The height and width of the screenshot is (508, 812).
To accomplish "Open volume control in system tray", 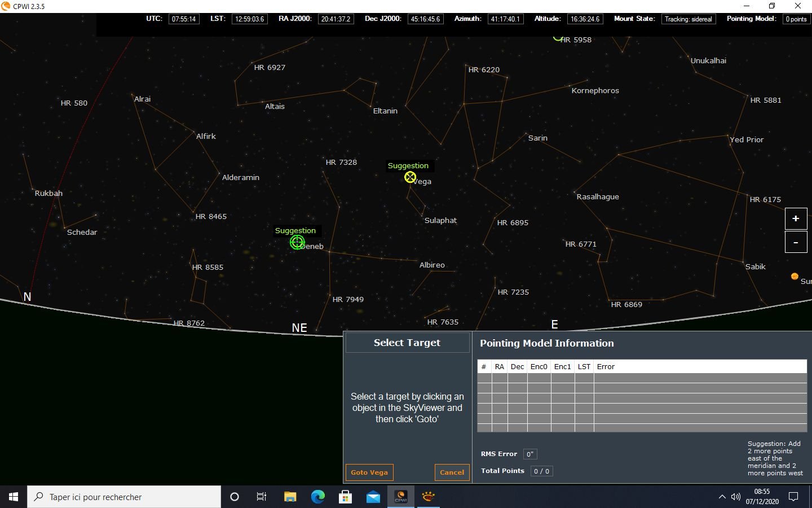I will coord(735,497).
